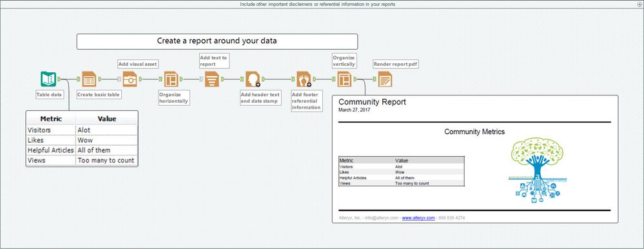Image resolution: width=644 pixels, height=249 pixels.
Task: Click 'Add header text and date stamp' annotation
Action: coord(260,98)
